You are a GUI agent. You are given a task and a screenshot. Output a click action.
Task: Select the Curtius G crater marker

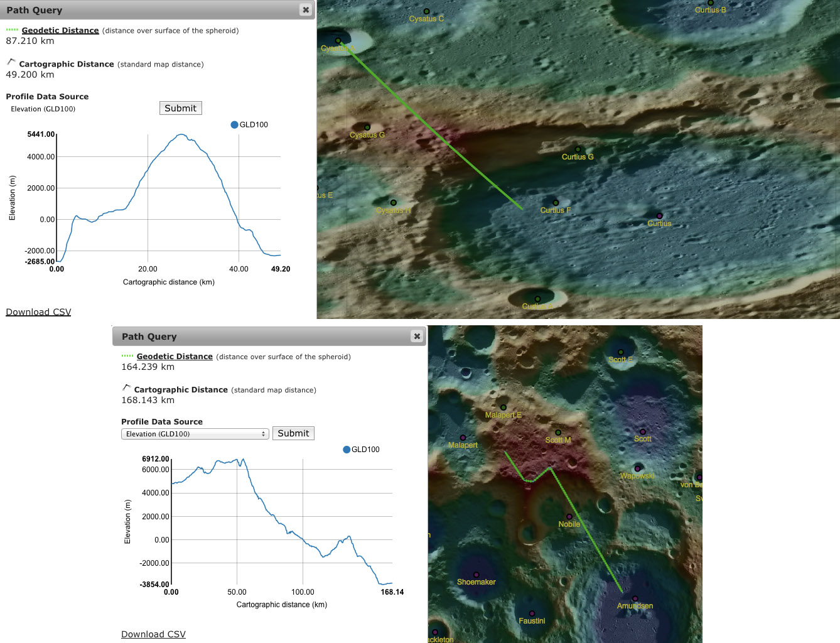click(x=578, y=149)
